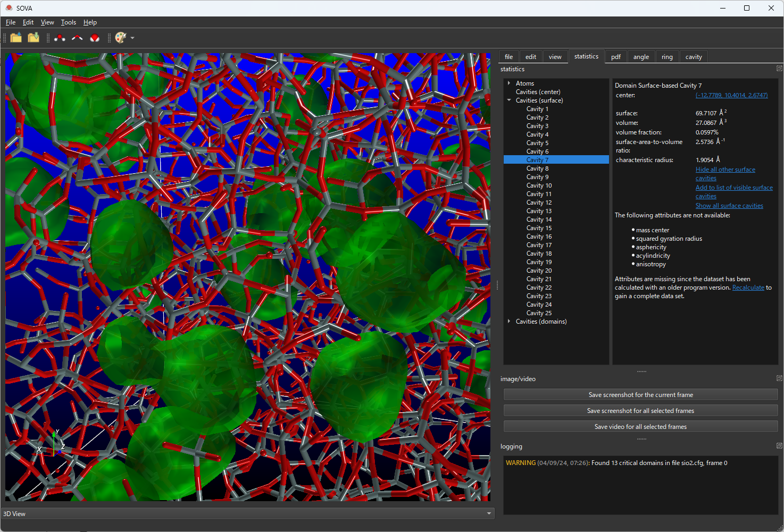Click Show all surface cavities link
The height and width of the screenshot is (532, 784).
pos(729,206)
